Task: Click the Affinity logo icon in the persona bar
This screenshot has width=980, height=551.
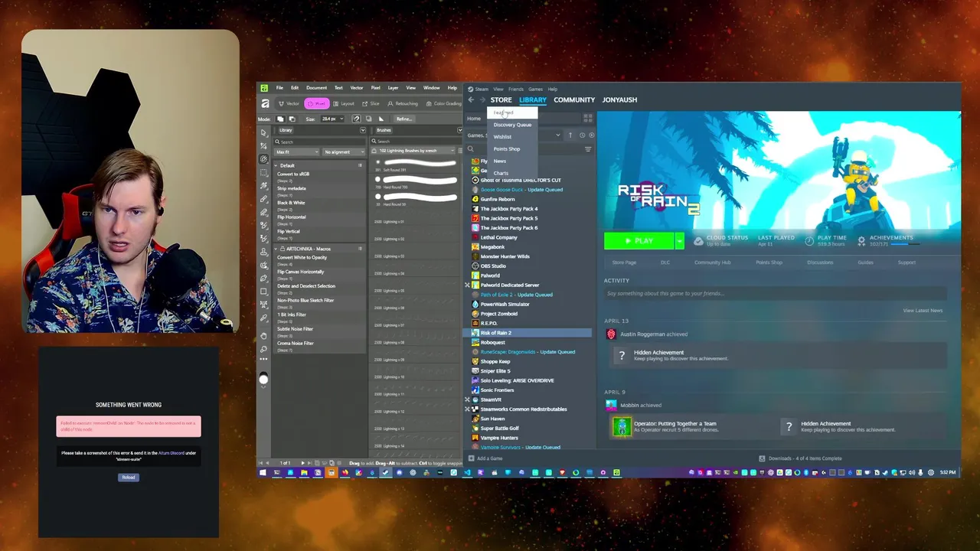Action: pyautogui.click(x=265, y=103)
